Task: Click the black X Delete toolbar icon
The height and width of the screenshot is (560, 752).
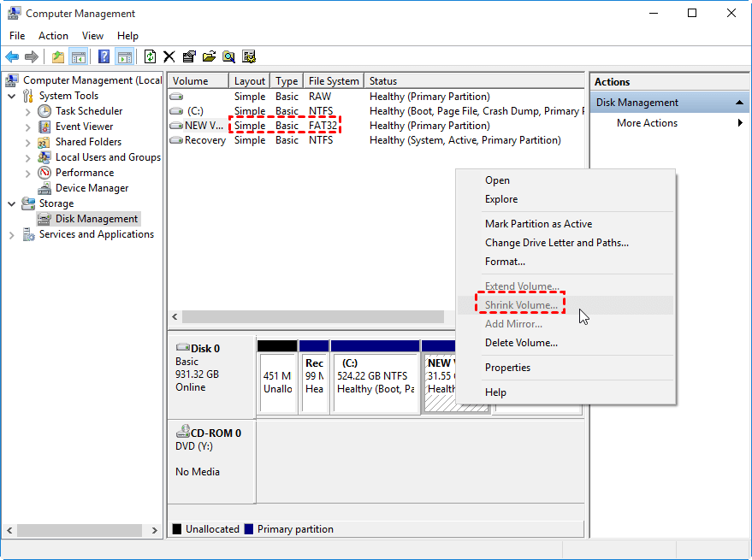Action: [169, 57]
